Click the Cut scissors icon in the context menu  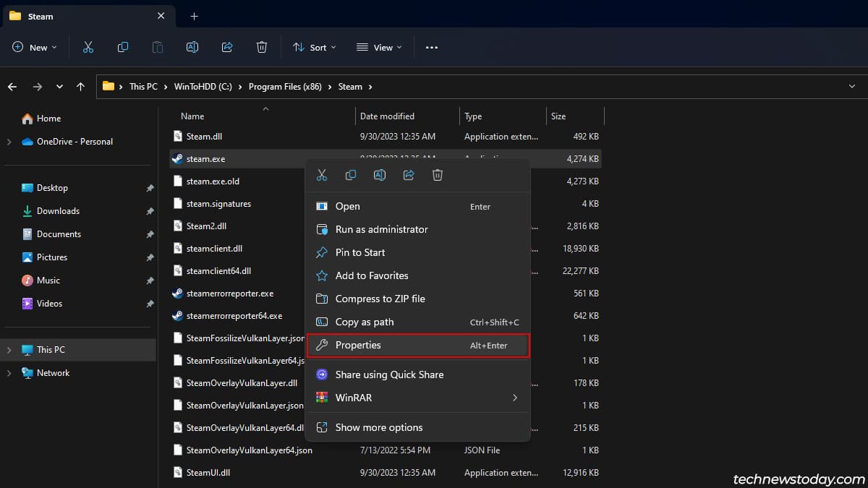point(322,175)
